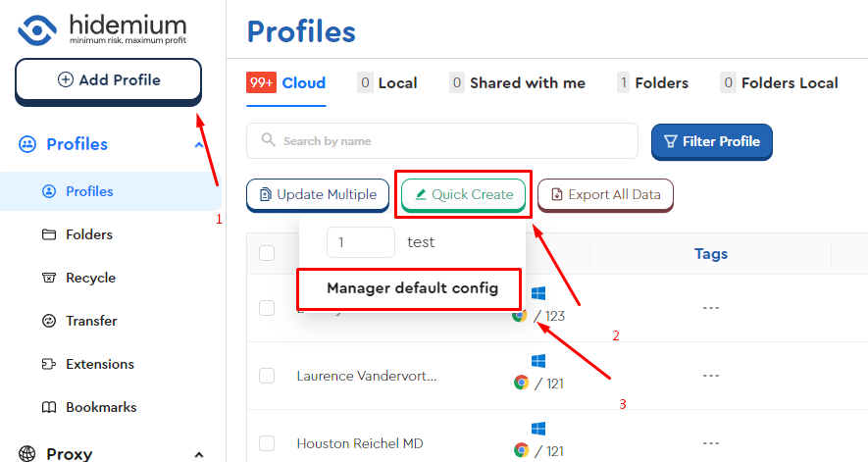Image resolution: width=868 pixels, height=462 pixels.
Task: Click the export file icon
Action: click(x=557, y=195)
